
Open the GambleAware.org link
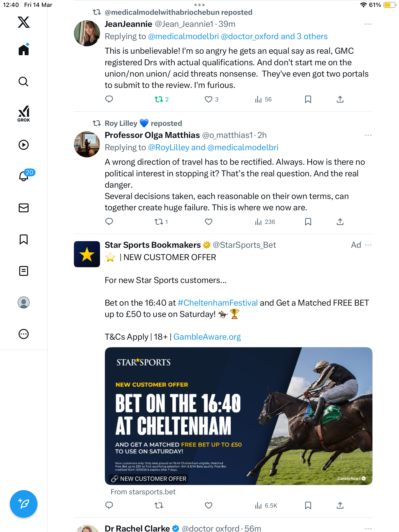(x=207, y=337)
